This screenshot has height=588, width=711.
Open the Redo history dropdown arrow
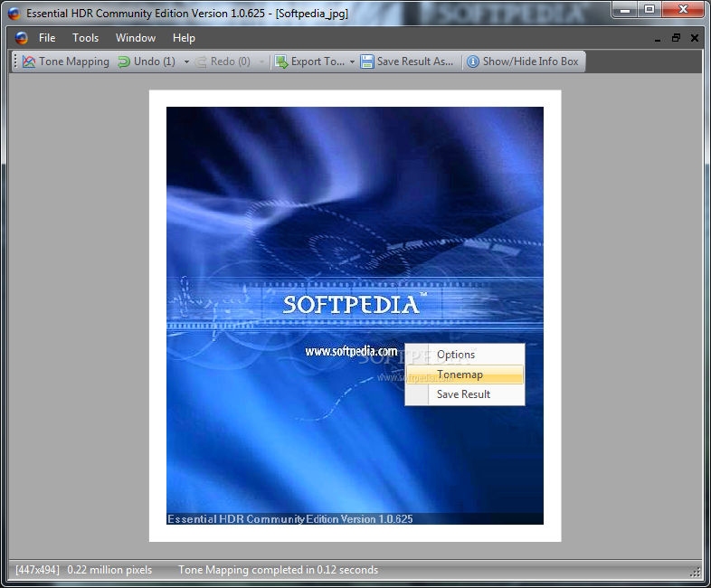coord(261,62)
